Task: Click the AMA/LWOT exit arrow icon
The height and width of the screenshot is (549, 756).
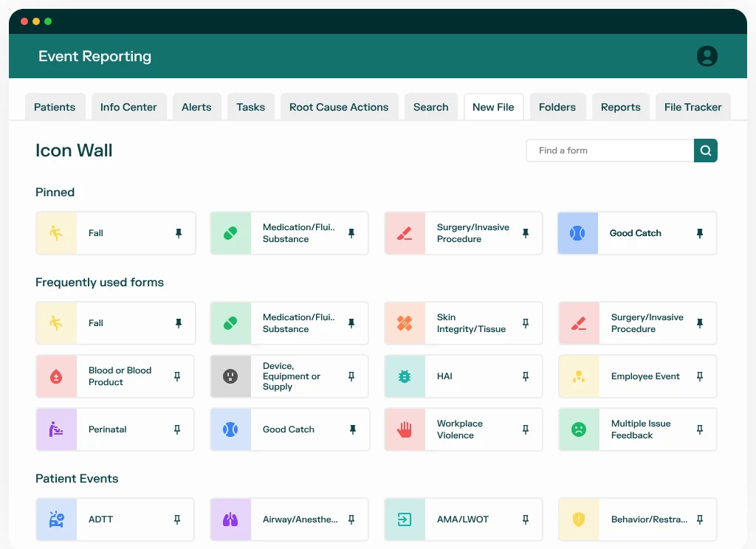Action: [x=405, y=519]
